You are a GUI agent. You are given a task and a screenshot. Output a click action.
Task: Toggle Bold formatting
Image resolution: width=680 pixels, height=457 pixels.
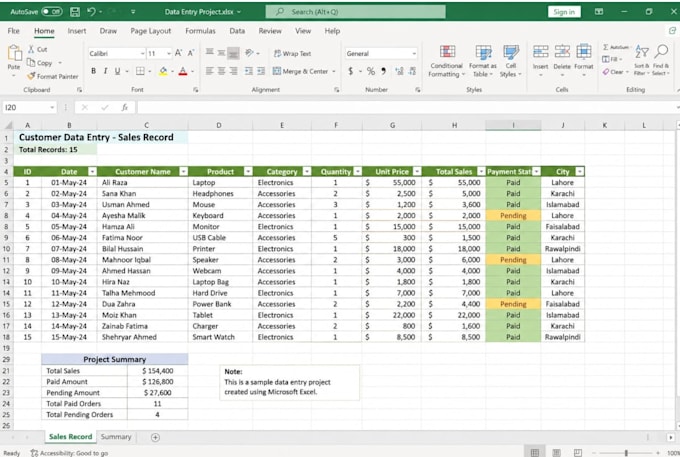[x=93, y=71]
